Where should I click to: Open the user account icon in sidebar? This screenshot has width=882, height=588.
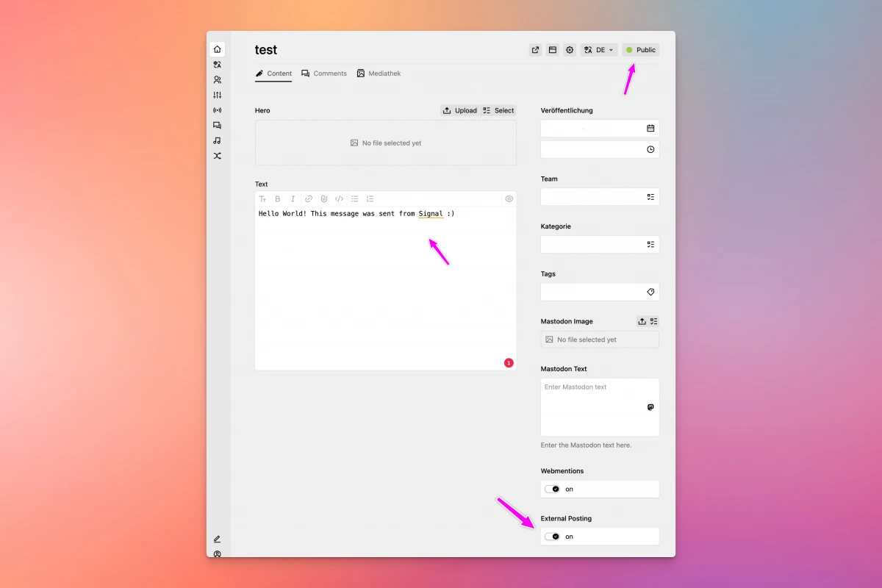tap(217, 553)
